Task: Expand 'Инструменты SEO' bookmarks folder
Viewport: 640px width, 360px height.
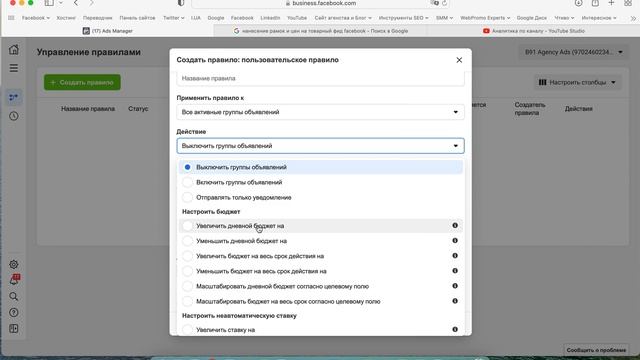Action: coord(403,18)
